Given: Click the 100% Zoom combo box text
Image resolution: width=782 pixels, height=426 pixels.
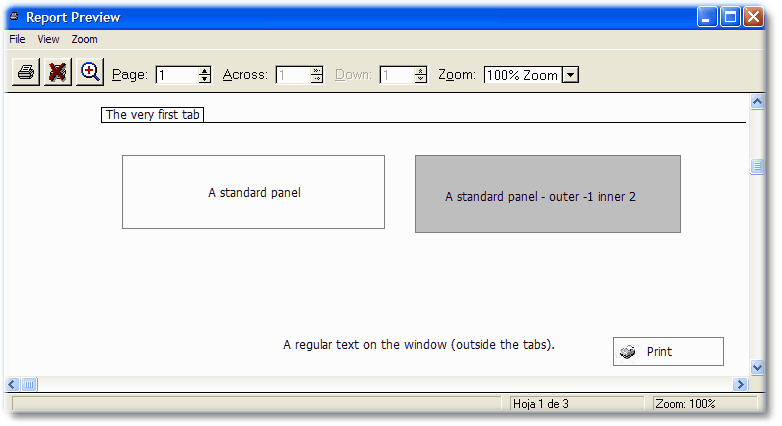Looking at the screenshot, I should (x=523, y=75).
